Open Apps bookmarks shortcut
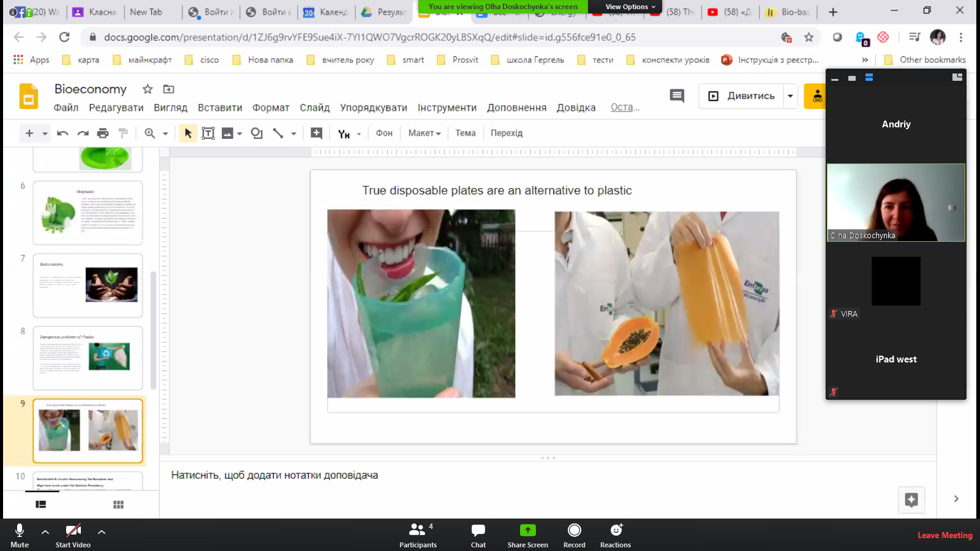Screen dimensions: 980x551 pos(31,59)
